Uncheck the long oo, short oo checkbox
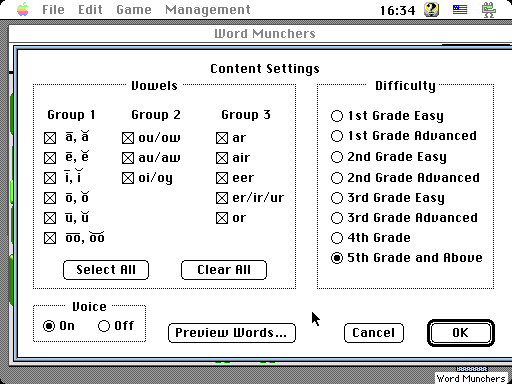Viewport: 512px width, 384px height. point(50,238)
